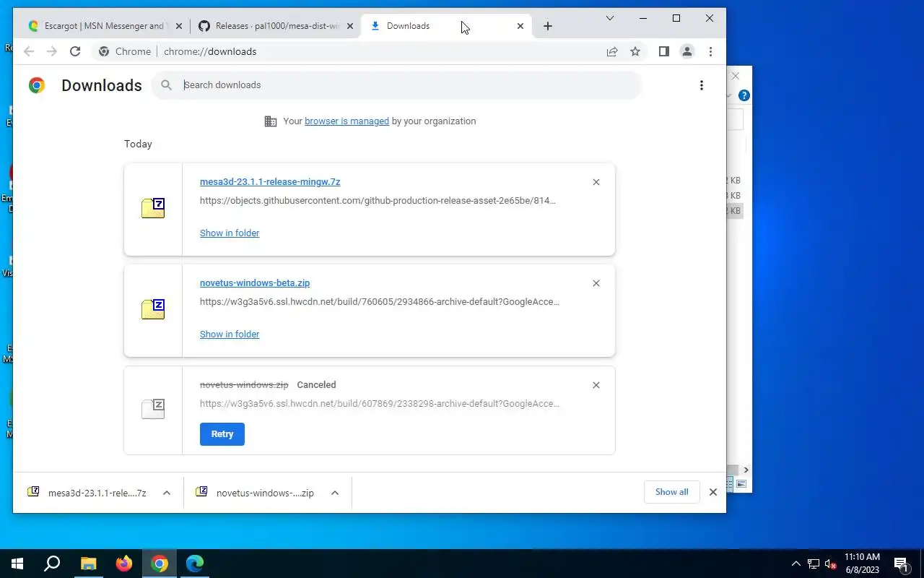
Task: Retry the canceled novetus-windows.zip download
Action: (x=222, y=434)
